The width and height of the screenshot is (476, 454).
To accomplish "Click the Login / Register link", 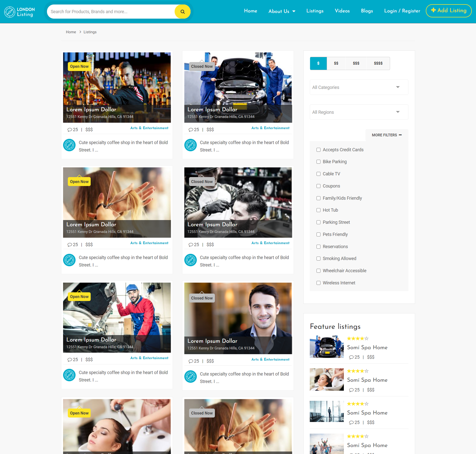I will click(x=402, y=11).
